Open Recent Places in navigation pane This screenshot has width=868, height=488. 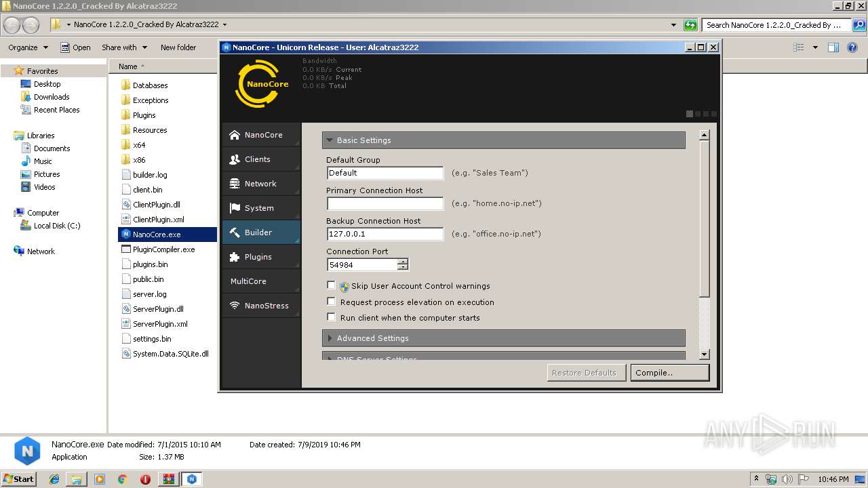56,110
